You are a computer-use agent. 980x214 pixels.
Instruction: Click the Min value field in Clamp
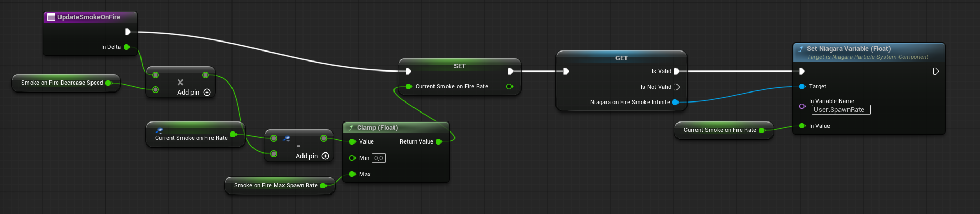378,158
